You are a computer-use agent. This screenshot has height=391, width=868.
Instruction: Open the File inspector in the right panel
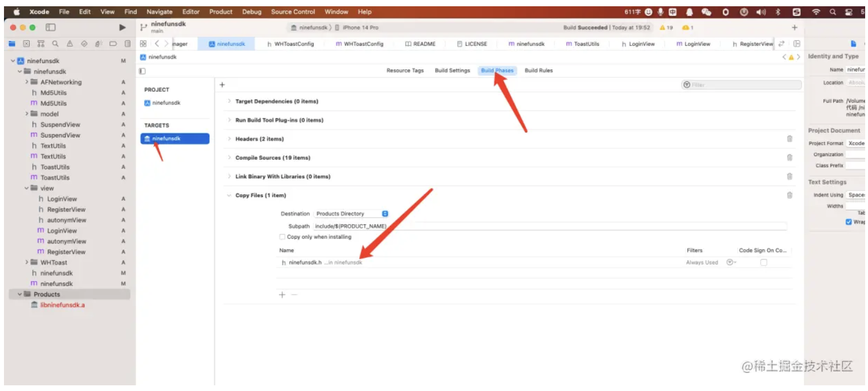tap(853, 43)
